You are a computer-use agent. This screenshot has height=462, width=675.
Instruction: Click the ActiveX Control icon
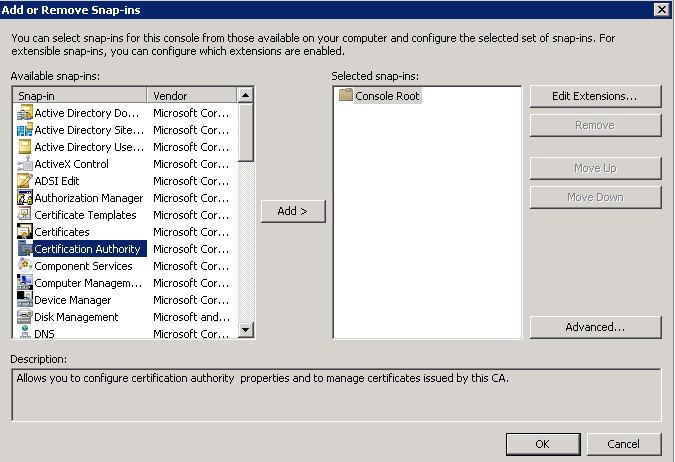pyautogui.click(x=25, y=164)
